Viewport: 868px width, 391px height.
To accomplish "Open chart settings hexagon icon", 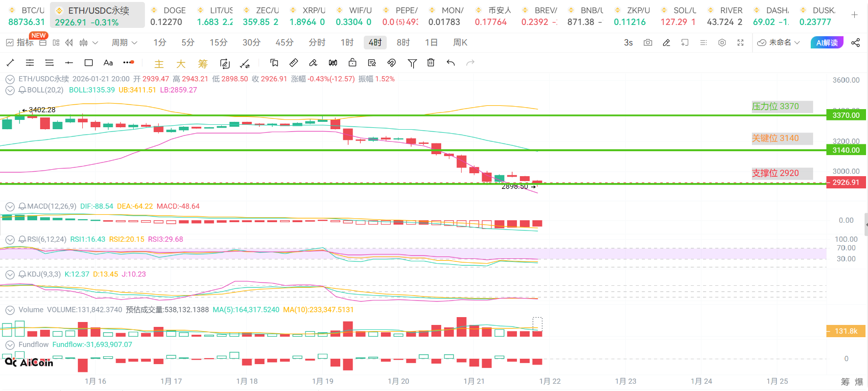I will click(x=722, y=43).
